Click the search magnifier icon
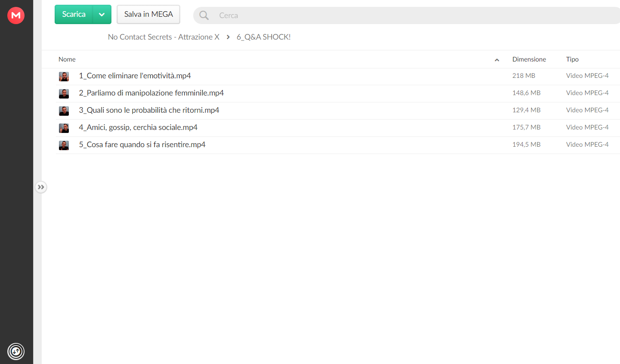 204,15
